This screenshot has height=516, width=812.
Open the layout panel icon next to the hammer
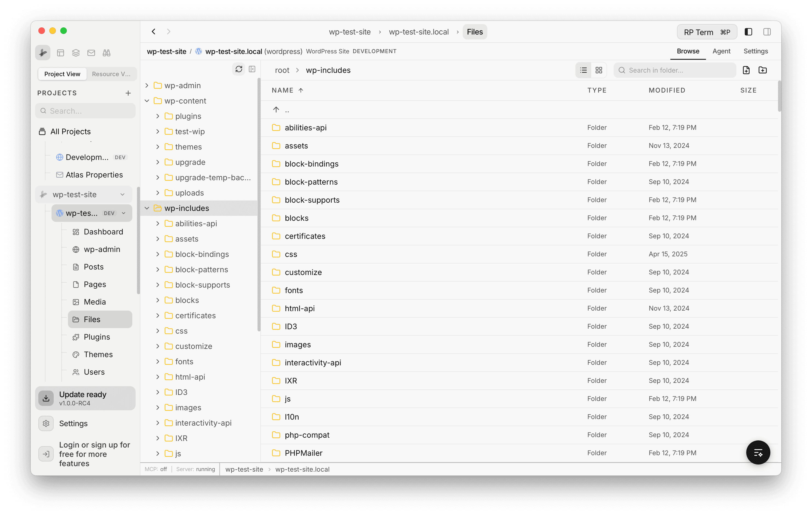[x=61, y=53]
